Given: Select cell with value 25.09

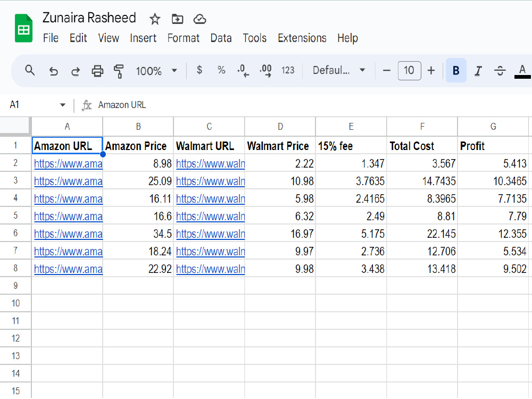Looking at the screenshot, I should pos(138,181).
